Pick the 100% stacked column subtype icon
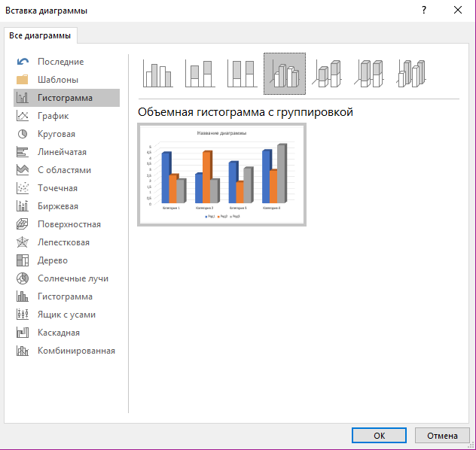476x450 pixels. click(243, 74)
